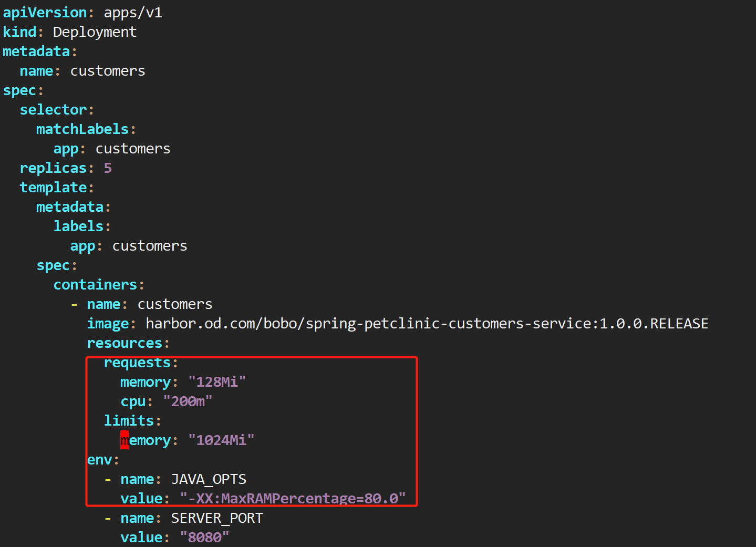Click the containers key
756x547 pixels.
[x=95, y=285]
